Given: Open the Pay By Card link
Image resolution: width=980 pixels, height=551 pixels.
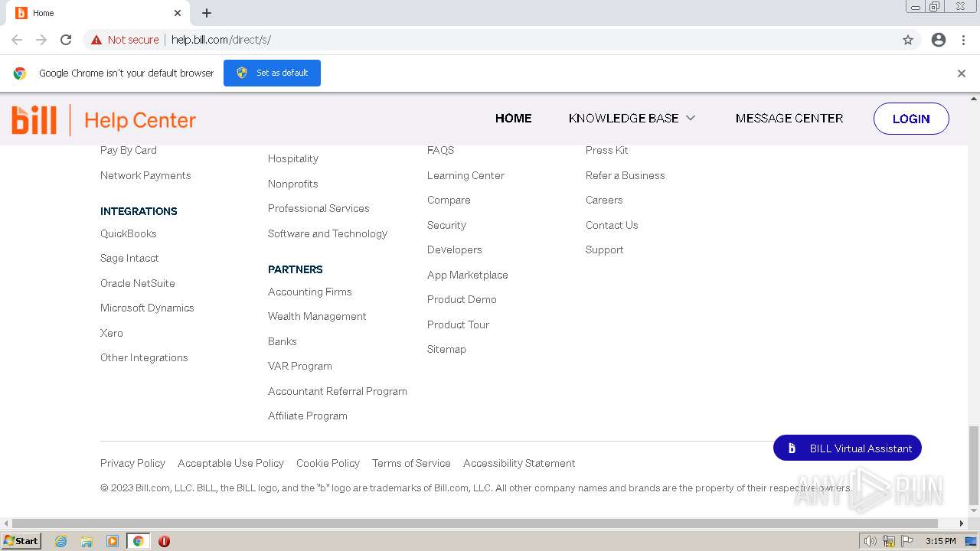Looking at the screenshot, I should [129, 150].
